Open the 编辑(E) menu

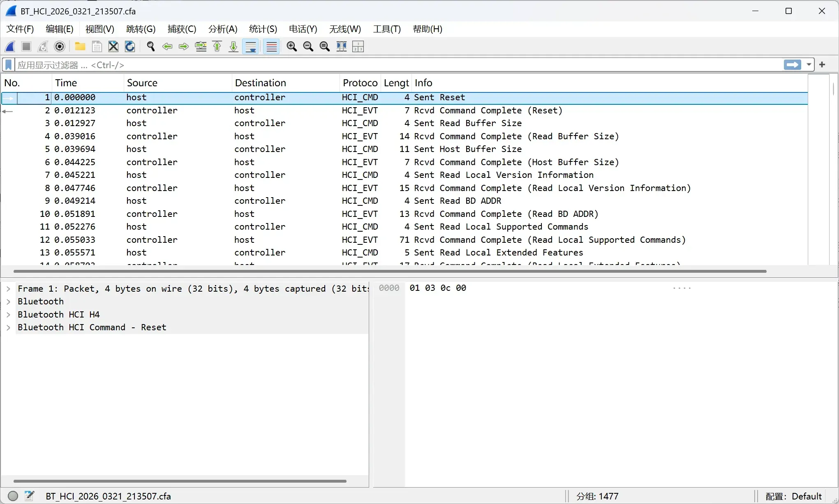[60, 29]
